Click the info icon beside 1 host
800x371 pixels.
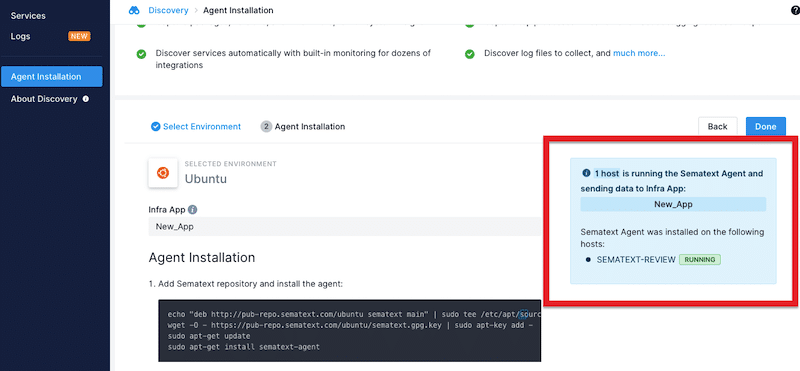[x=586, y=173]
